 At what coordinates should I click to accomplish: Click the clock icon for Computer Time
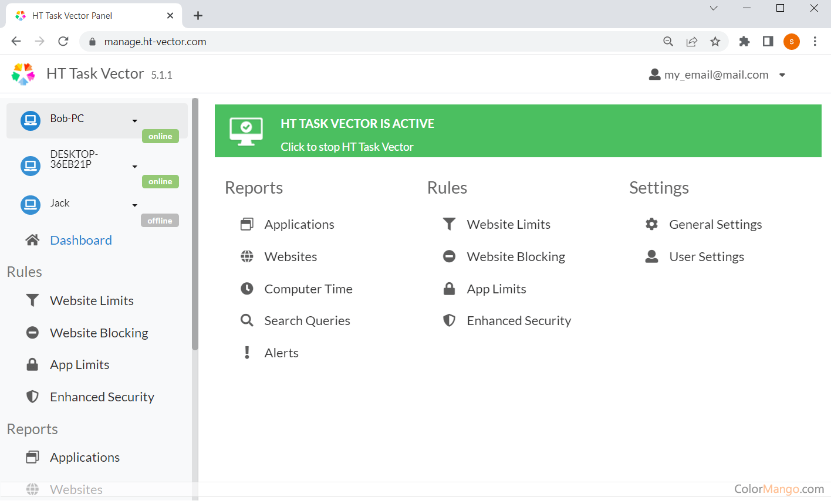click(247, 289)
